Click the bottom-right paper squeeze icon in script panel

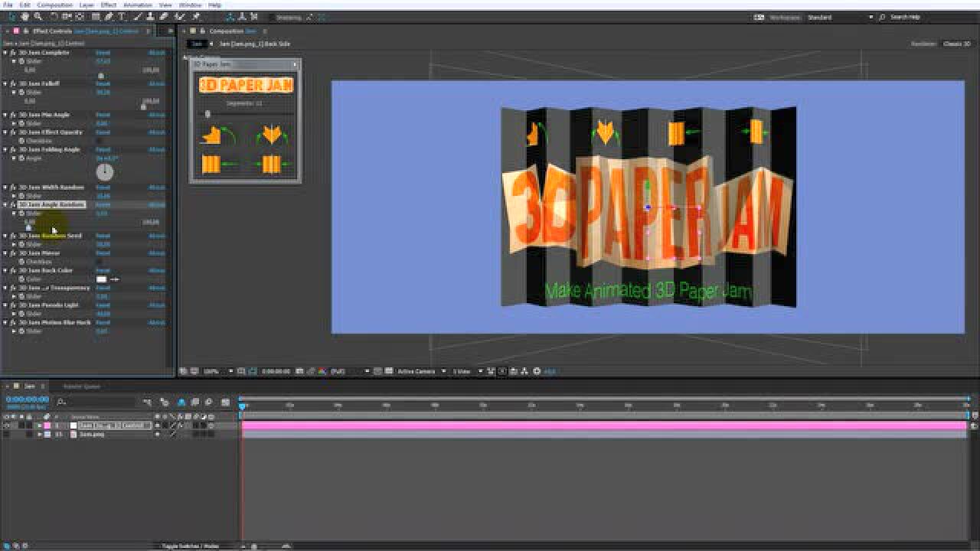click(270, 164)
